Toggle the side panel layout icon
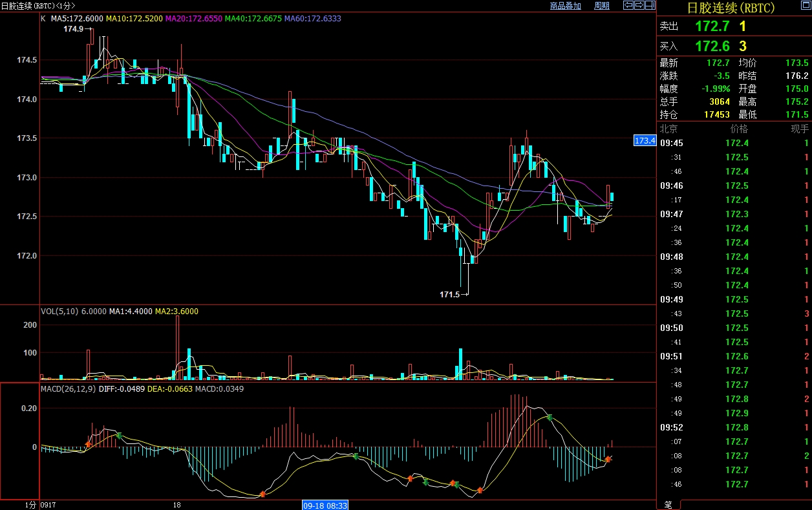The height and width of the screenshot is (510, 812). click(650, 6)
